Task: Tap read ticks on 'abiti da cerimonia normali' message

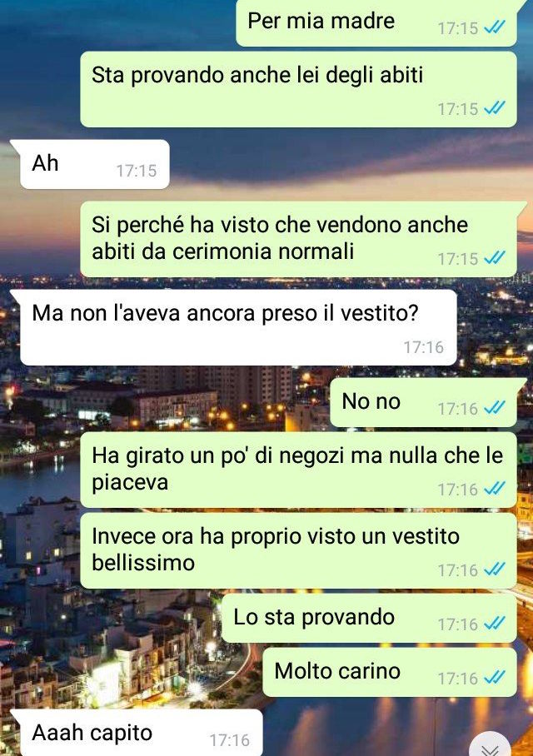Action: tap(495, 258)
